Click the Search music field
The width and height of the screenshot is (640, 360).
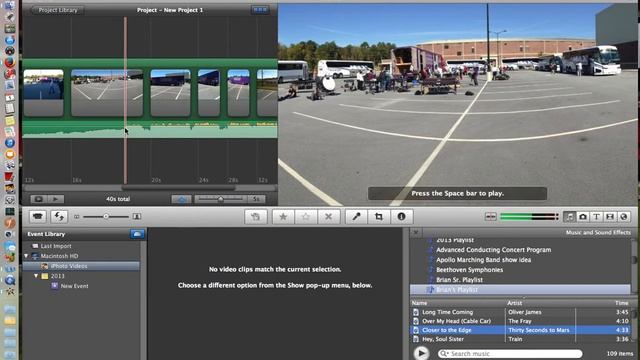(510, 353)
